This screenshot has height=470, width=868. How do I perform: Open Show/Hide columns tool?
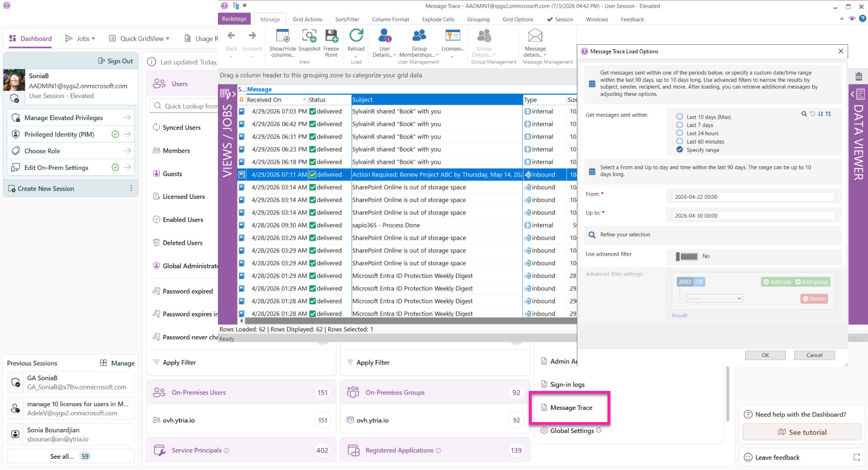click(283, 36)
